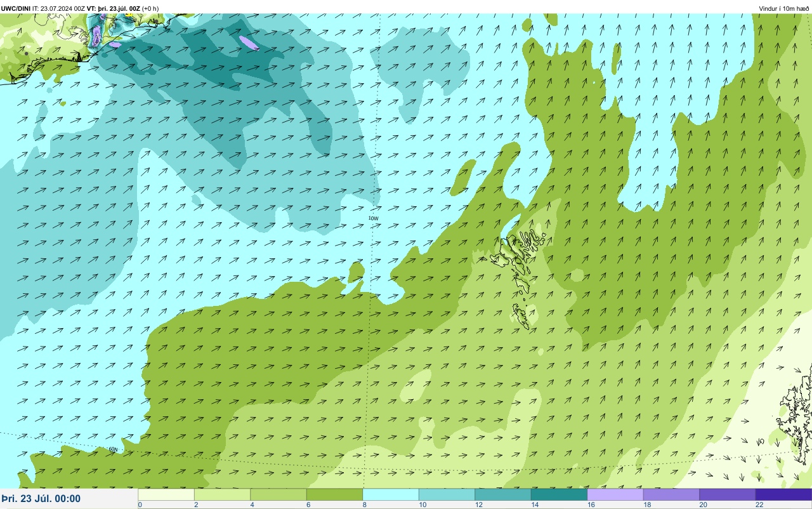Image resolution: width=812 pixels, height=509 pixels.
Task: Click the teal 12–14 legend swatch
Action: pos(503,494)
